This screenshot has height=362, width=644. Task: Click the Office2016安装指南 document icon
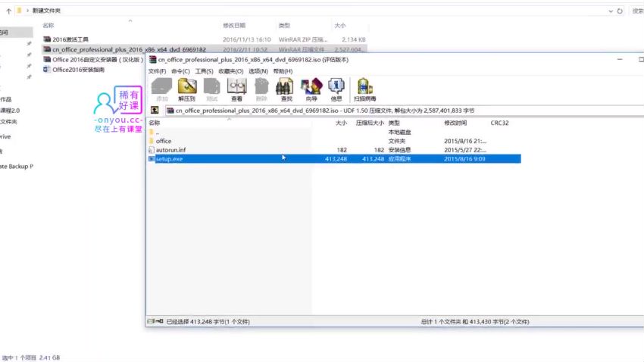click(47, 70)
